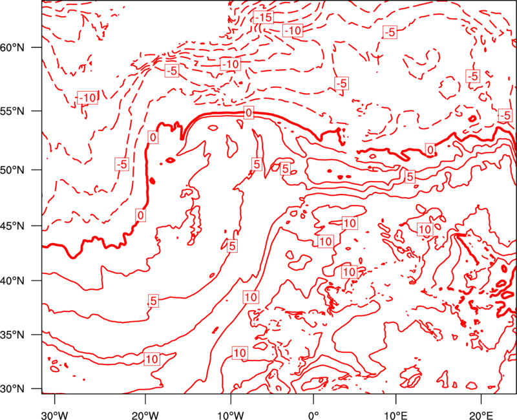Click the 40°N latitude axis label
The width and height of the screenshot is (517, 420).
coord(12,281)
